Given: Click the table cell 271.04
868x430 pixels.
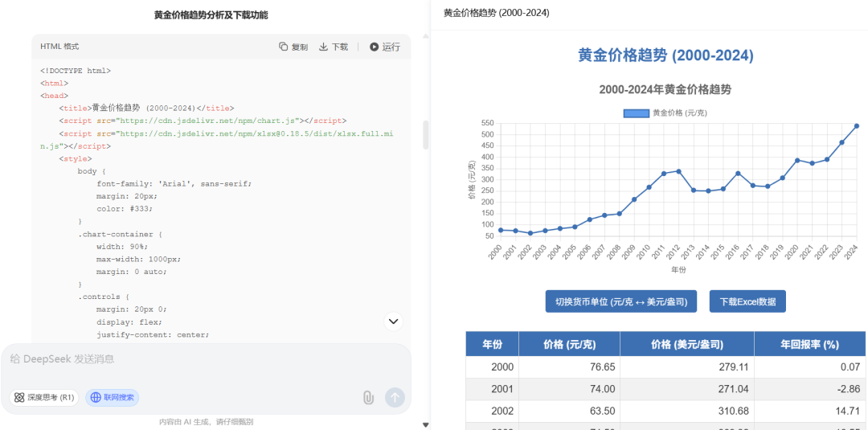Looking at the screenshot, I should pos(687,389).
